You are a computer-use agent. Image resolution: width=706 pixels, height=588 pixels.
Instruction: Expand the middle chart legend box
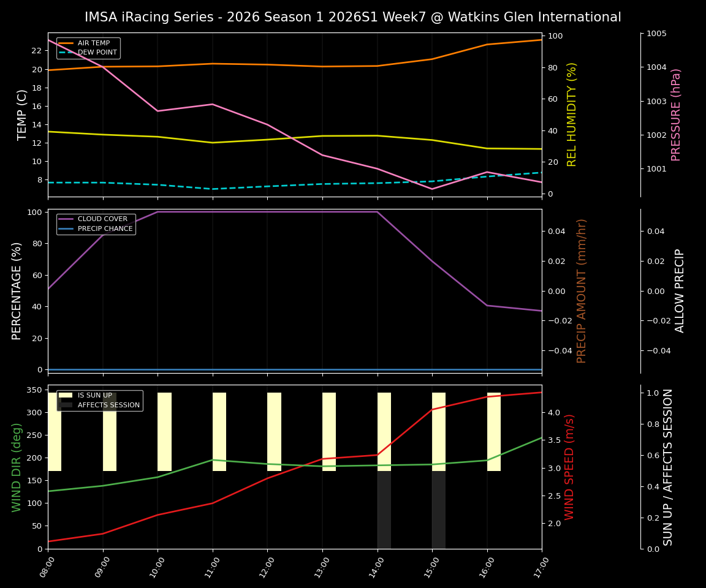[96, 223]
